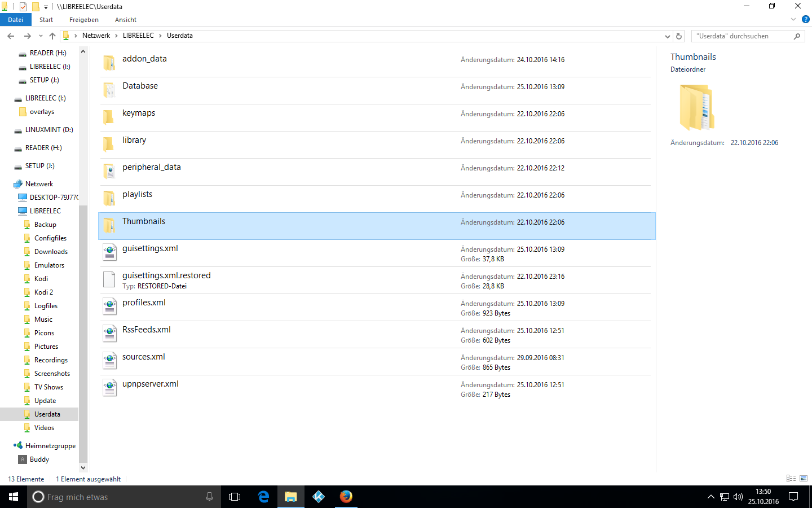Click the Thumbnails preview folder thumbnail
This screenshot has height=508, width=812.
[697, 107]
